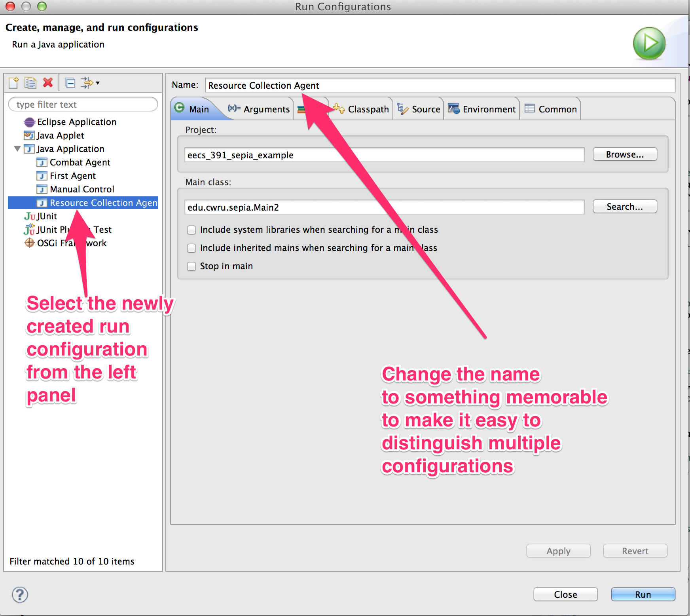690x616 pixels.
Task: Click the New launch configuration icon
Action: point(14,83)
